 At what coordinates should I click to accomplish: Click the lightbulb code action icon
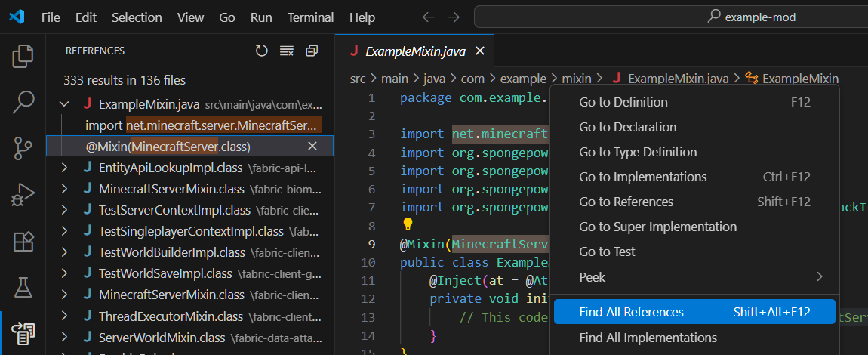[408, 224]
